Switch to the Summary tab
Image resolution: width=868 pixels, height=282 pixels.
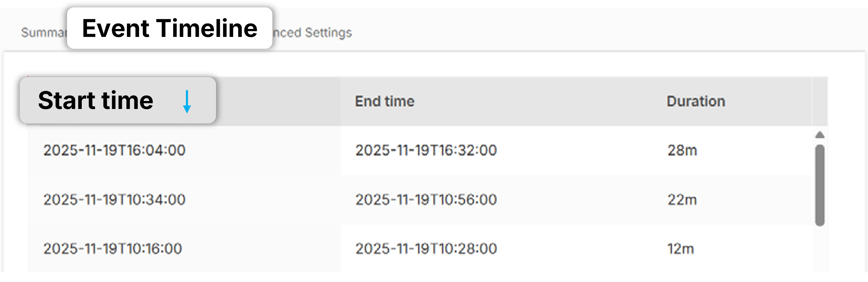(x=44, y=33)
